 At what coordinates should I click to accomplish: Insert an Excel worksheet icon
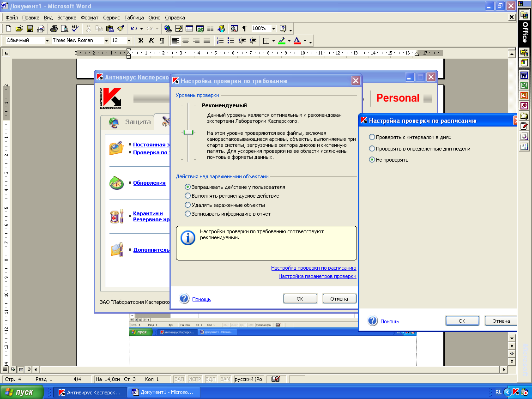pos(200,29)
